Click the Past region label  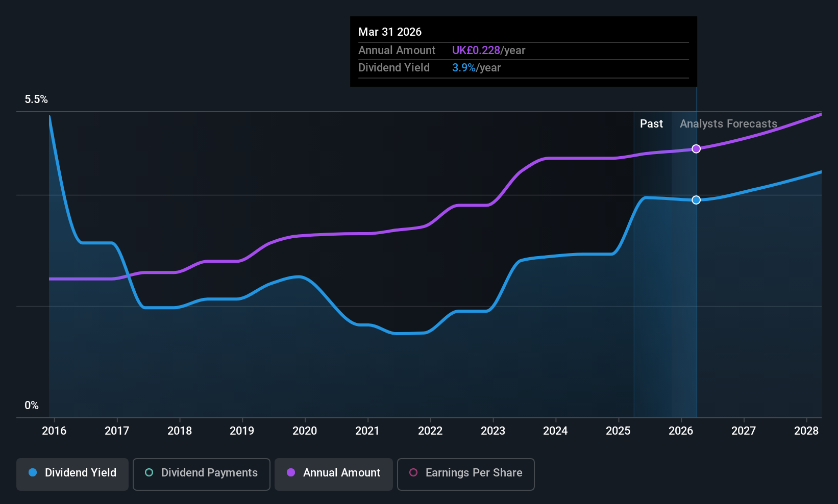(651, 124)
